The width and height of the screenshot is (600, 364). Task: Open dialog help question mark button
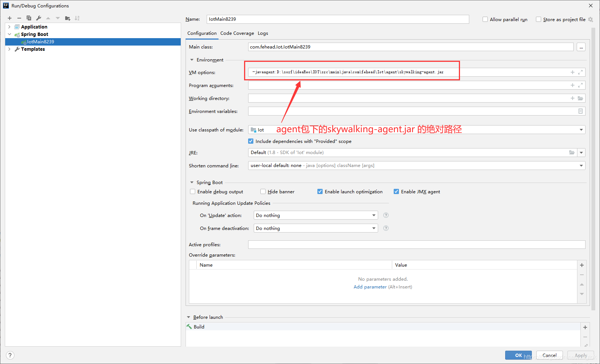point(10,355)
